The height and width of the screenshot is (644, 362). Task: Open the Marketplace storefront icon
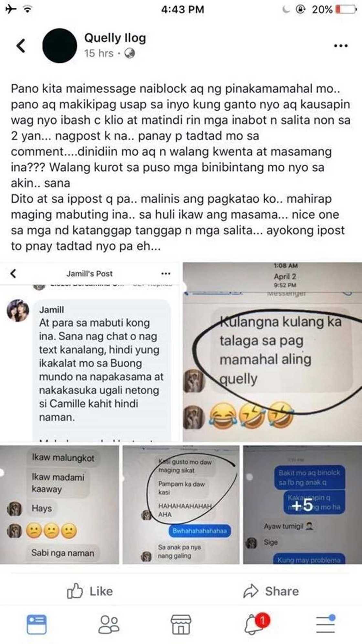[181, 624]
